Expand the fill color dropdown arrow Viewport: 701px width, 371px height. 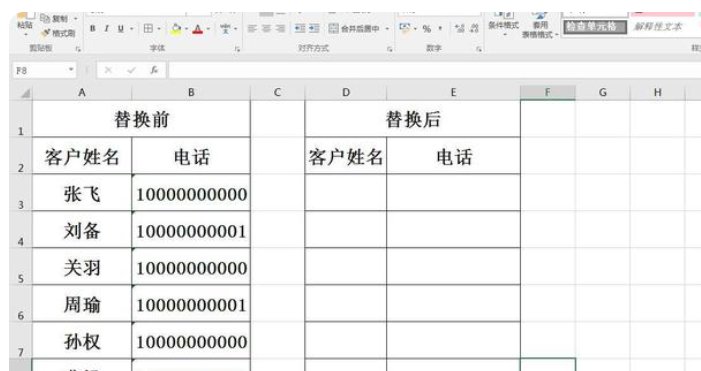pyautogui.click(x=186, y=29)
